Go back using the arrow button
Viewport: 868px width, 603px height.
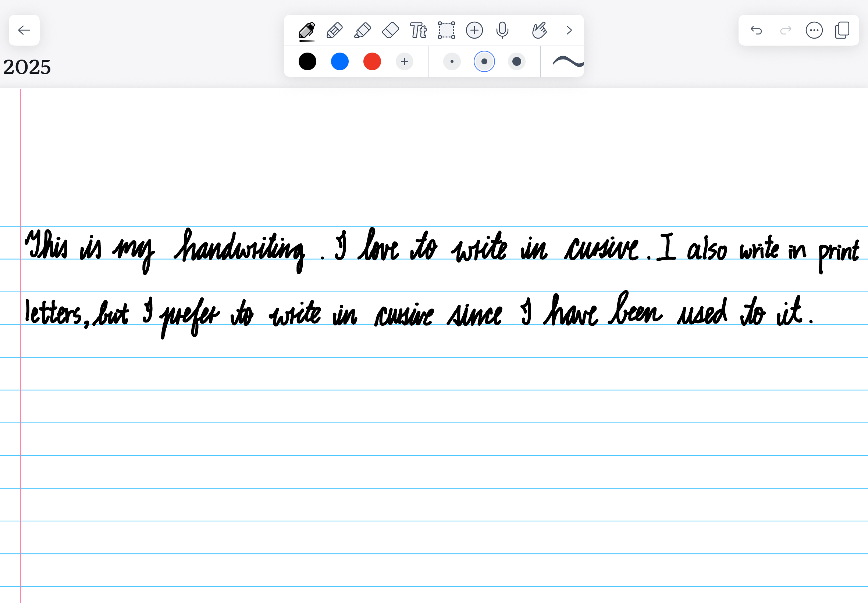(24, 30)
